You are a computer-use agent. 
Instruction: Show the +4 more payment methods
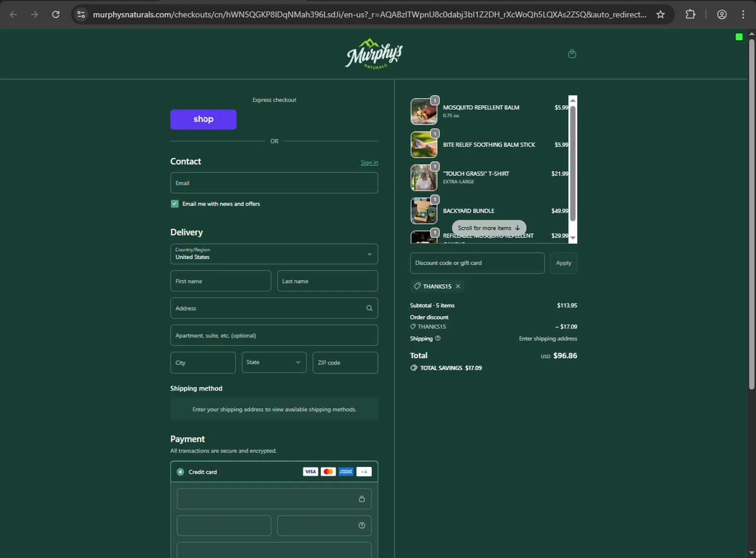(x=364, y=472)
